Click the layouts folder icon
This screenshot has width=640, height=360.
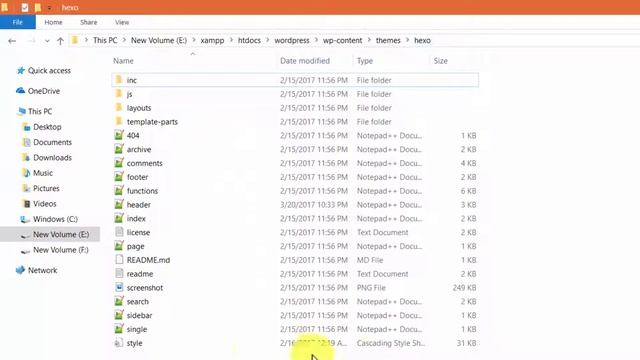pyautogui.click(x=119, y=107)
